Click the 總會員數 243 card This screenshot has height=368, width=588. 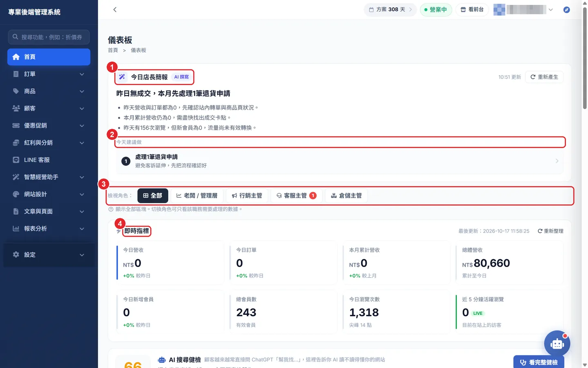coord(283,312)
